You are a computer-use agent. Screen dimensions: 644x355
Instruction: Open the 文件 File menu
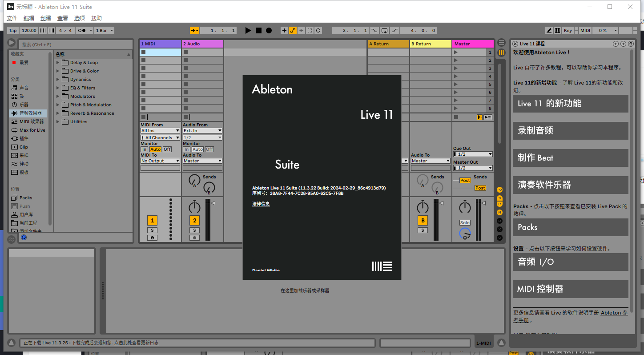[x=12, y=18]
